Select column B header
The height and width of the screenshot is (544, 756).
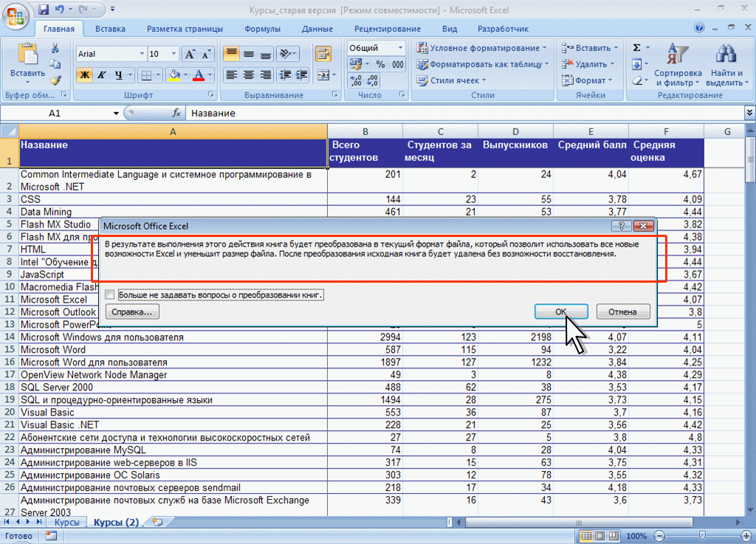tap(365, 131)
